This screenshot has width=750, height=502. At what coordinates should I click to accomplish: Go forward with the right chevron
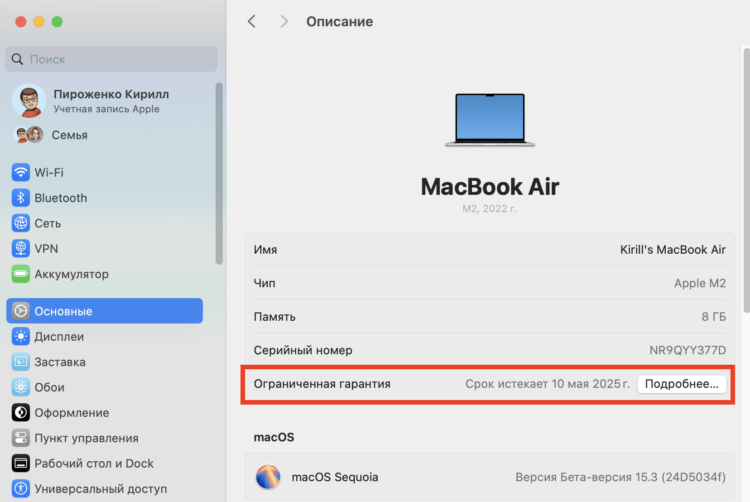point(284,21)
